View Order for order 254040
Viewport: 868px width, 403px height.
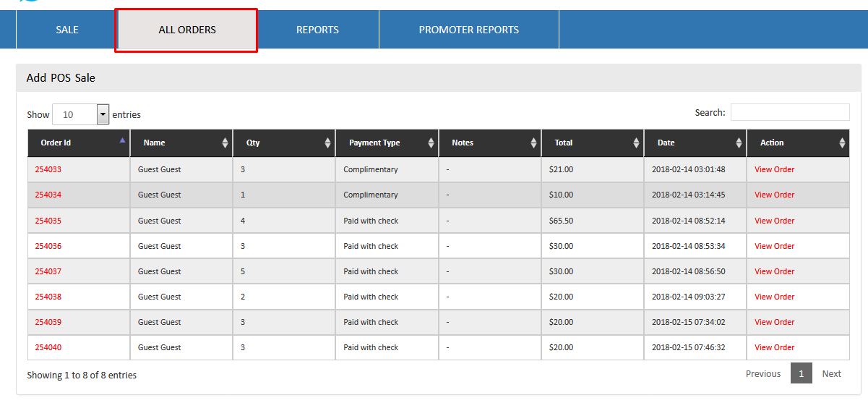click(774, 347)
